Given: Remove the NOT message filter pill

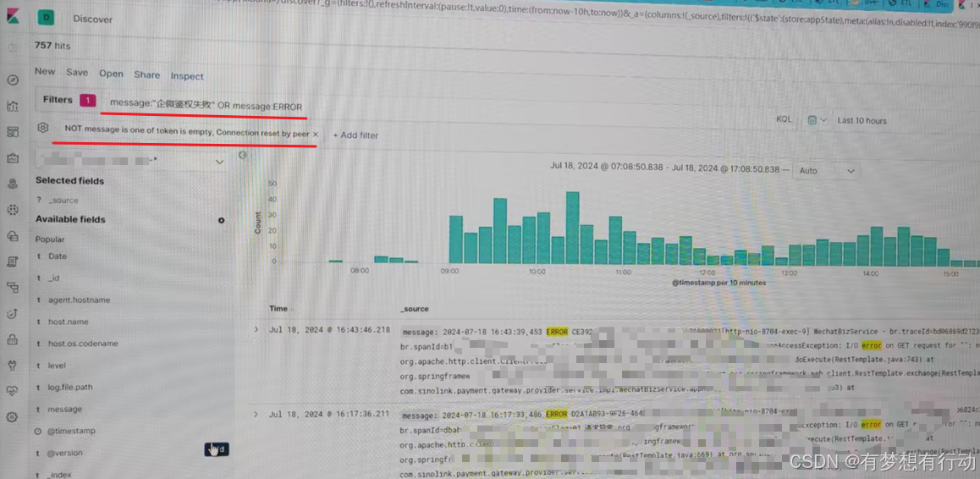Looking at the screenshot, I should click(x=316, y=134).
